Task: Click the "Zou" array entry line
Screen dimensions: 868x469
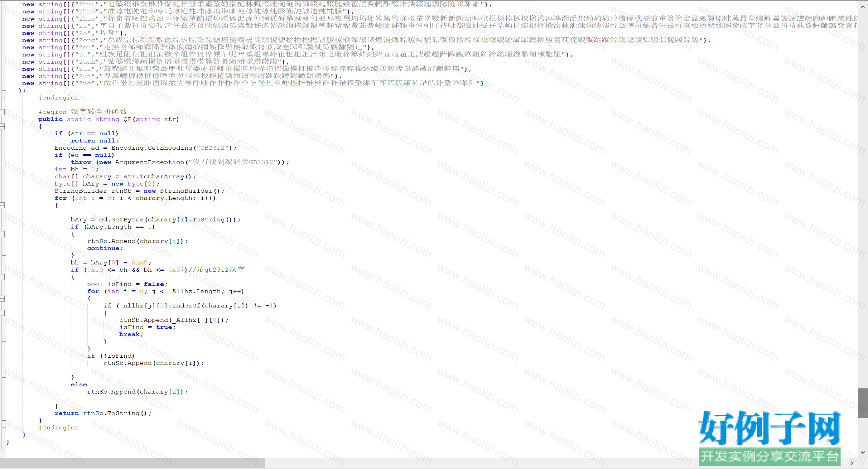Action: tap(198, 47)
